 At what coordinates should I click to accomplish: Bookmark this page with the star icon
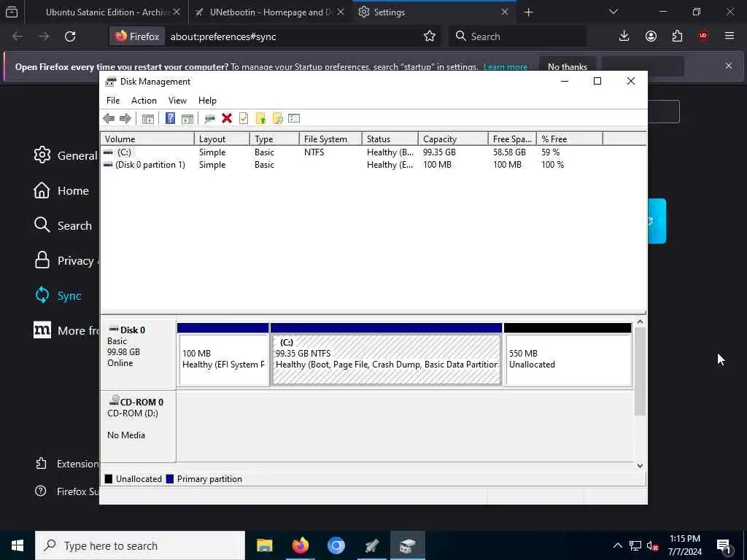430,36
